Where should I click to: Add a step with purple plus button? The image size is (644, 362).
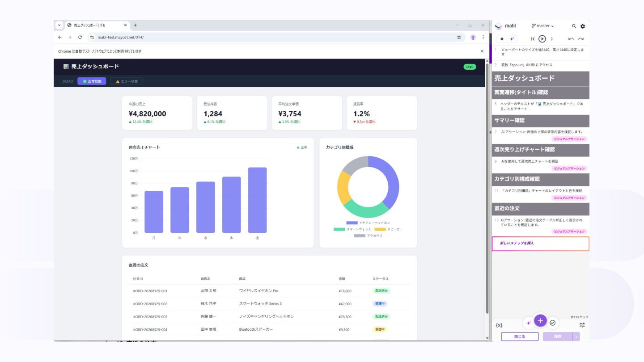[540, 320]
